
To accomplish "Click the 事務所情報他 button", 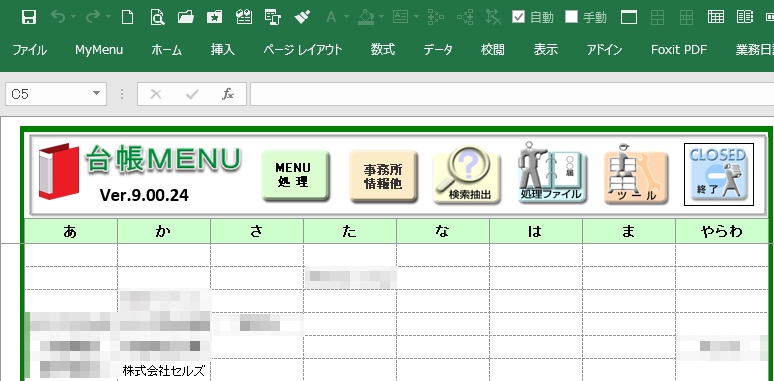I will [383, 176].
